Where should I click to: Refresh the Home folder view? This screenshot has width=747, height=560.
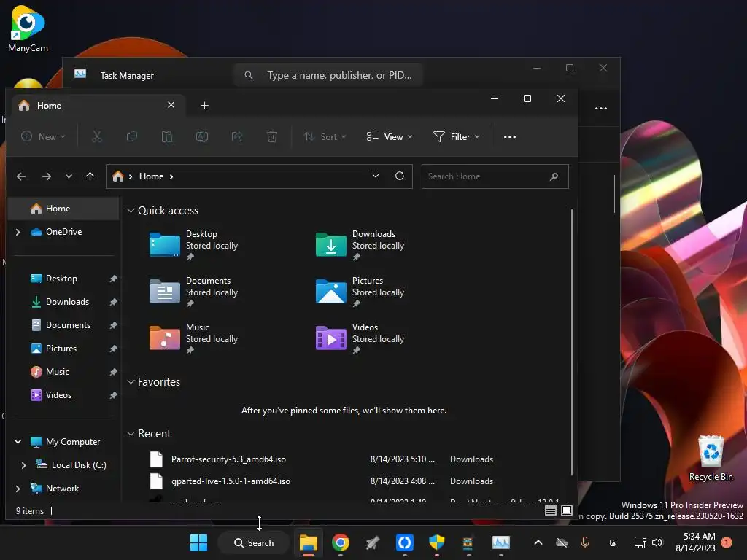click(400, 176)
